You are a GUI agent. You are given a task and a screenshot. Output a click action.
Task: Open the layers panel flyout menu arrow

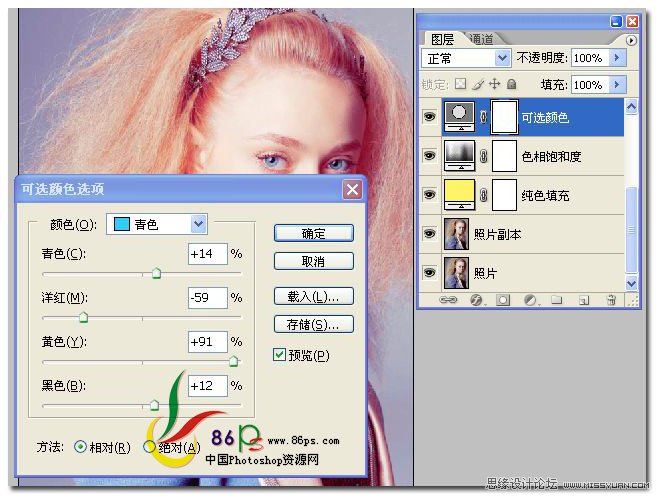(x=631, y=40)
